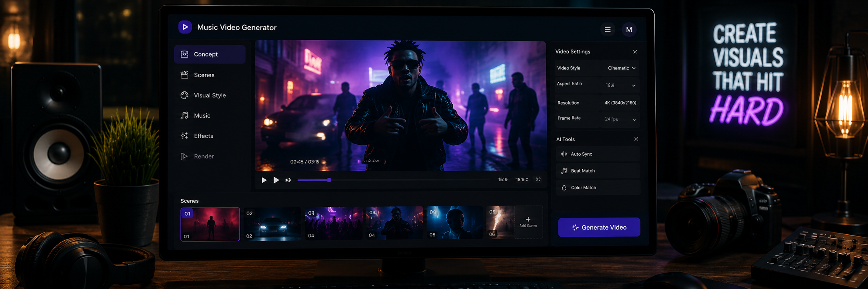Select scene 06 smoke thumbnail

click(500, 222)
